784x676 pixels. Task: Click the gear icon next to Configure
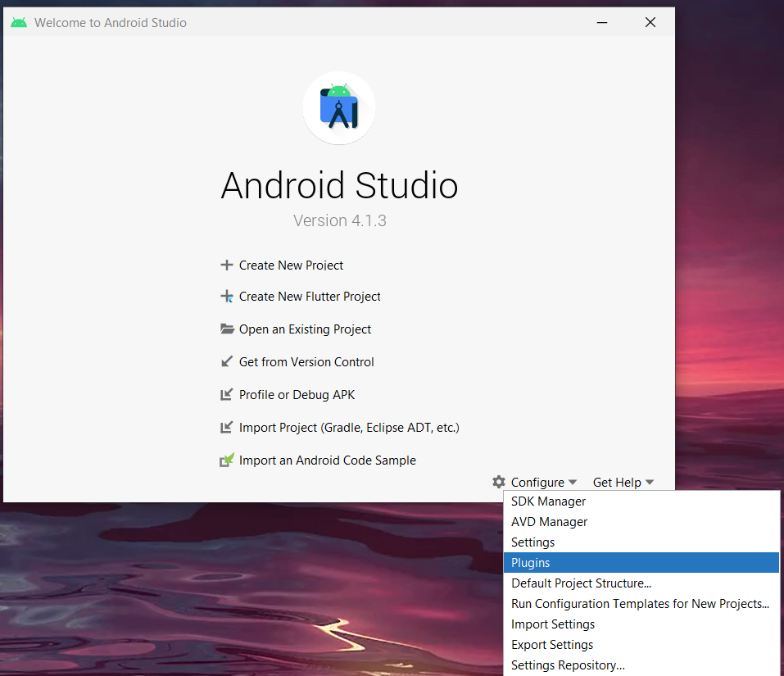[x=499, y=482]
